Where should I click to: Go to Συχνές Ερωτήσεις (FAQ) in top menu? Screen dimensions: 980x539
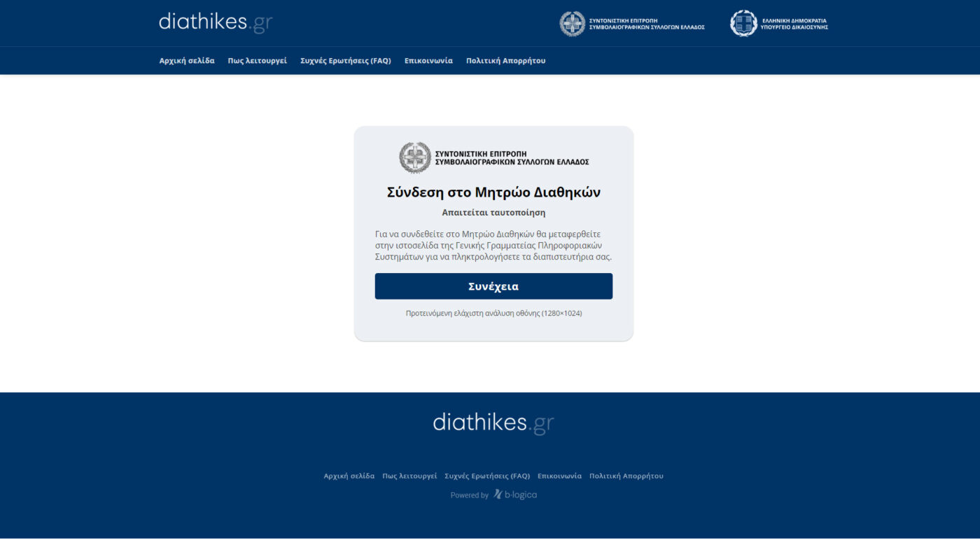pyautogui.click(x=346, y=61)
